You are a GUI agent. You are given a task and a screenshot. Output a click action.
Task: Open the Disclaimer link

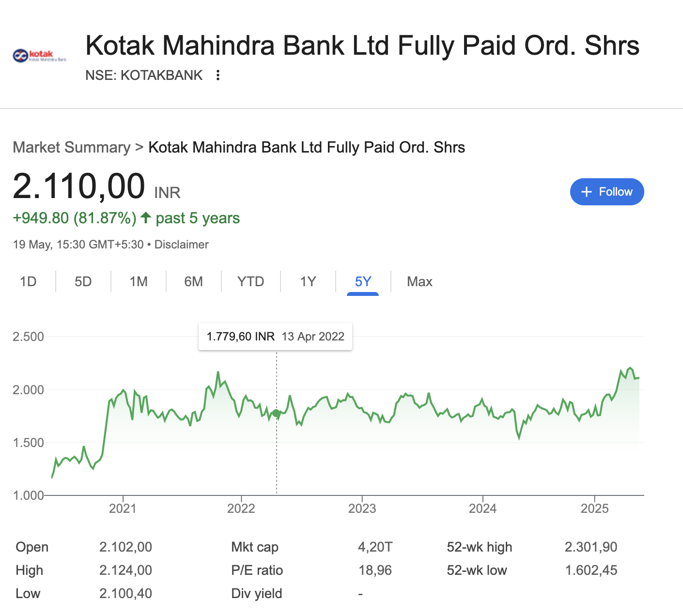[x=181, y=245]
